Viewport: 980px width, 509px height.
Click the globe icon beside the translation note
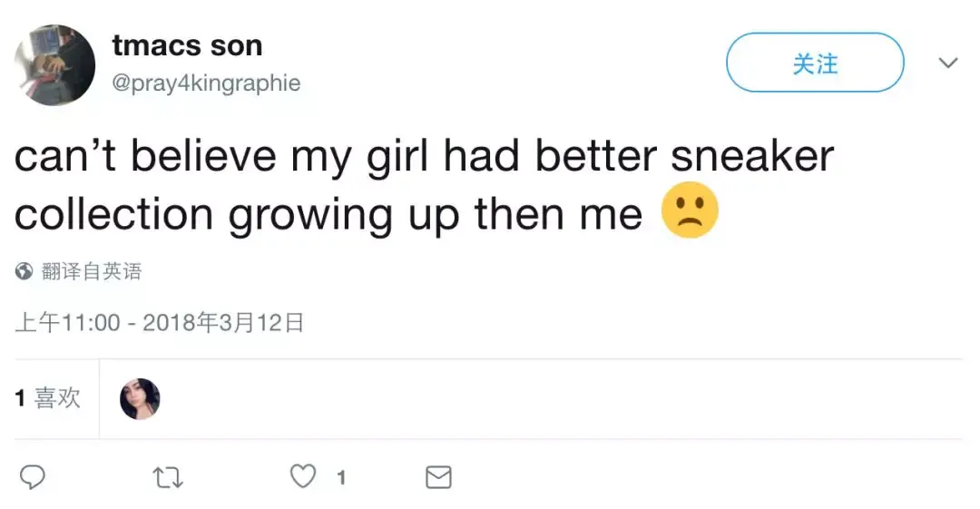pos(24,271)
